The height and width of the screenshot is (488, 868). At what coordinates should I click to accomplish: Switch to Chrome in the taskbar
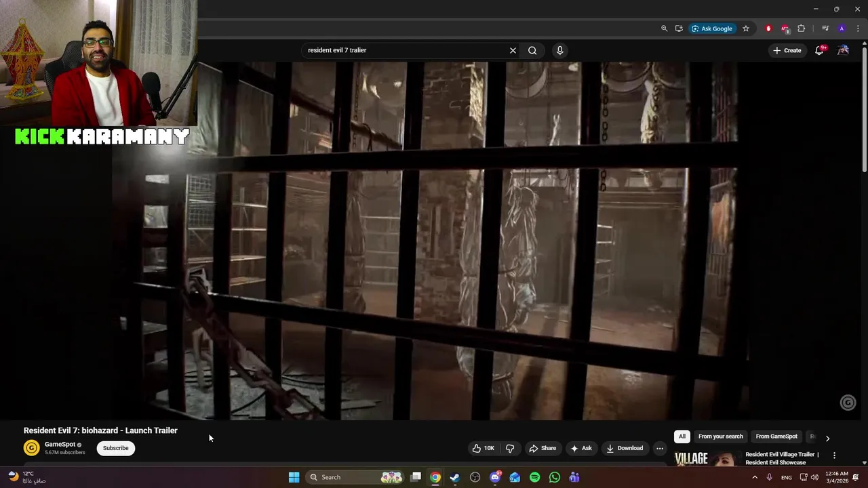[x=435, y=477]
